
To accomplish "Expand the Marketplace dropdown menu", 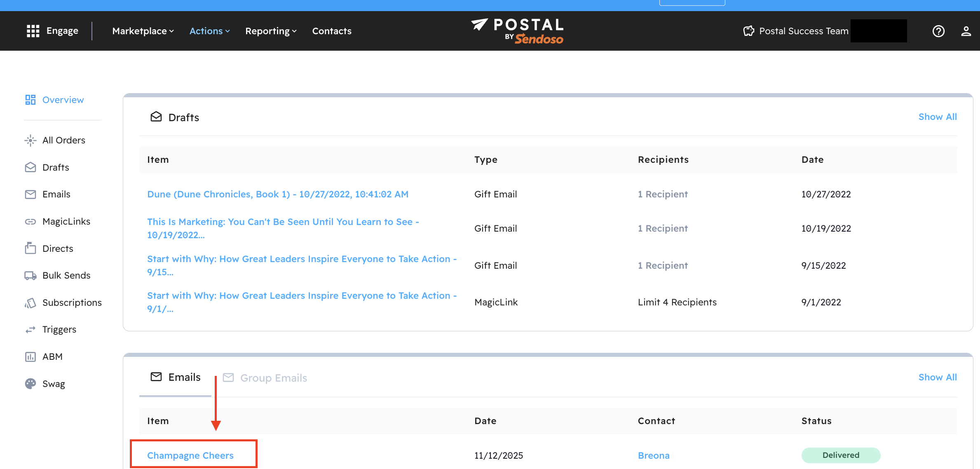I will 143,31.
